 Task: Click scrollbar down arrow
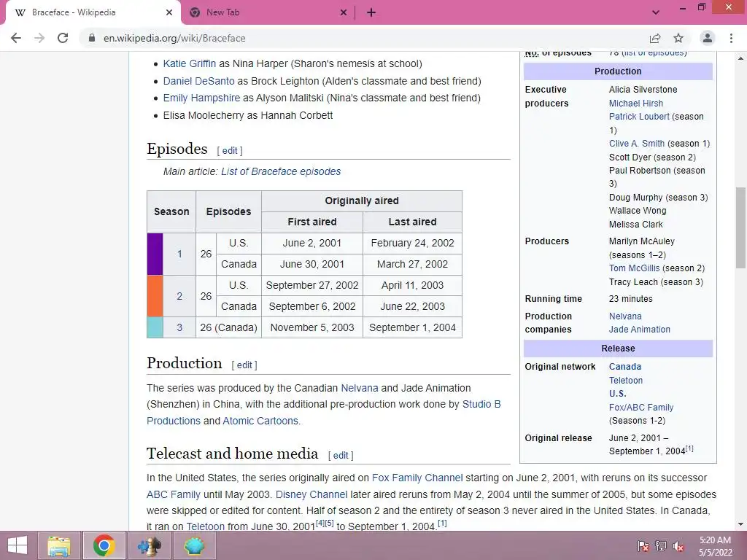[740, 525]
